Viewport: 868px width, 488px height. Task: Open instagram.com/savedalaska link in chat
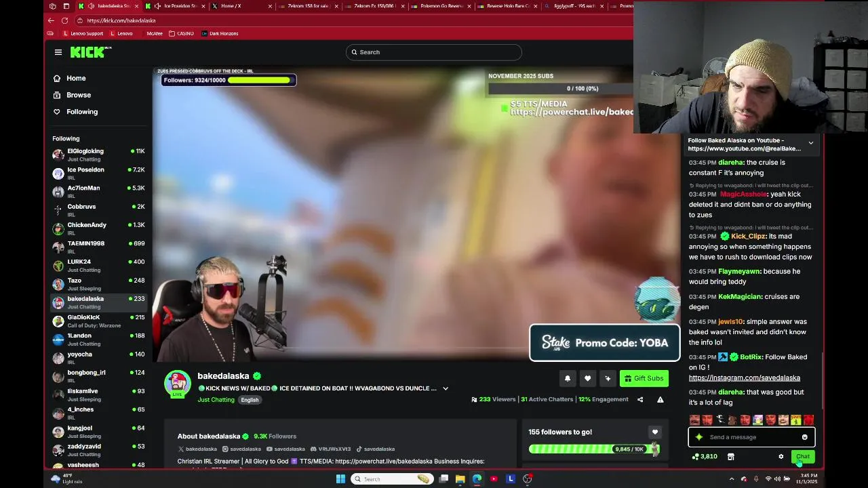745,378
